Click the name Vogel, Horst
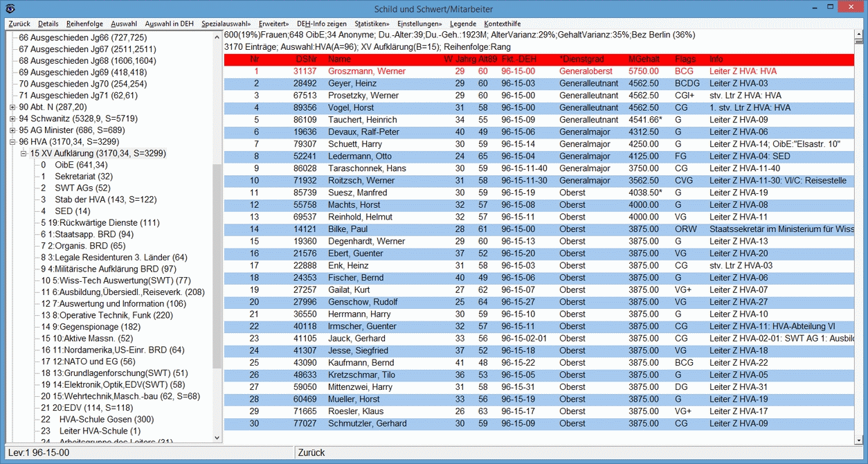 click(350, 107)
